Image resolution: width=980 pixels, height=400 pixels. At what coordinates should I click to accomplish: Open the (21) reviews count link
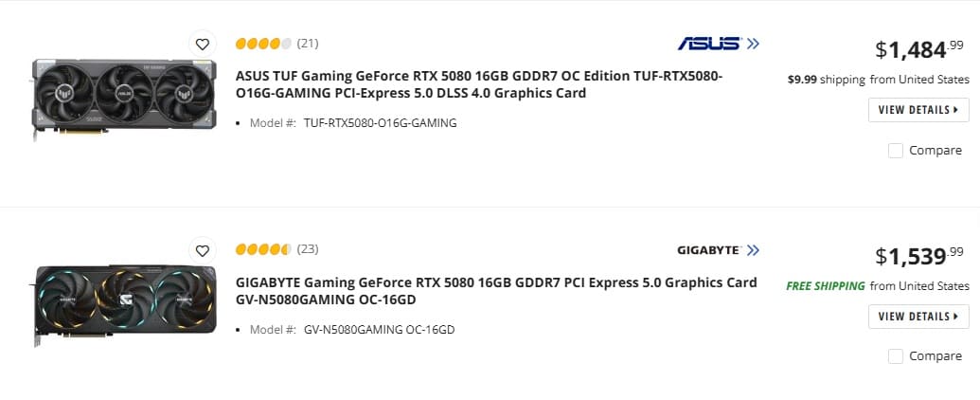pos(308,44)
